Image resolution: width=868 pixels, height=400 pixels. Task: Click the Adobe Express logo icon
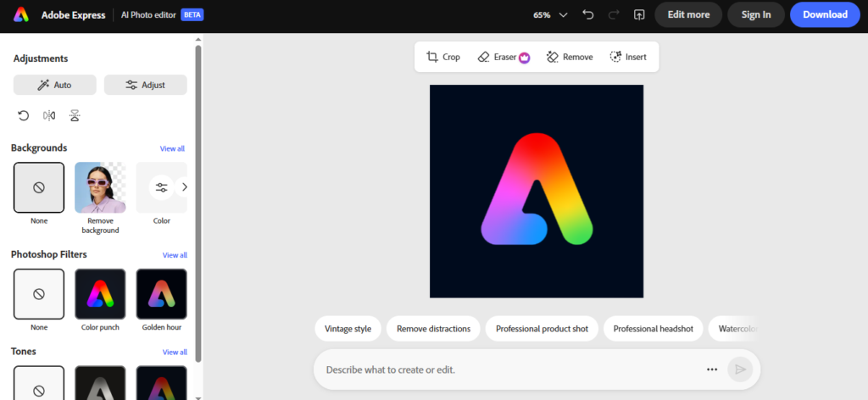(x=21, y=15)
